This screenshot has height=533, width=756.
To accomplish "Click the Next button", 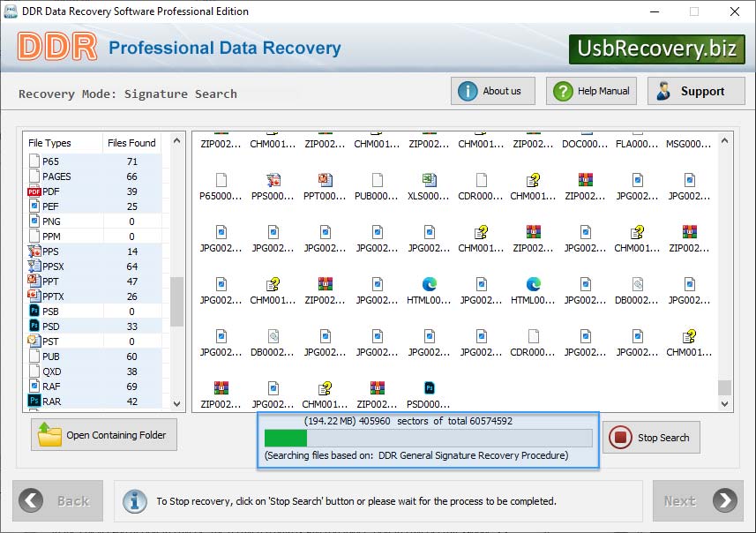I will point(698,500).
